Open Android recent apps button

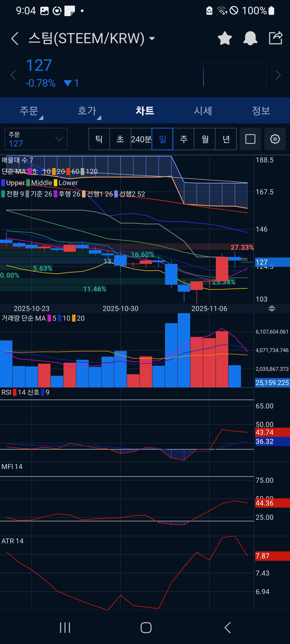pyautogui.click(x=65, y=628)
